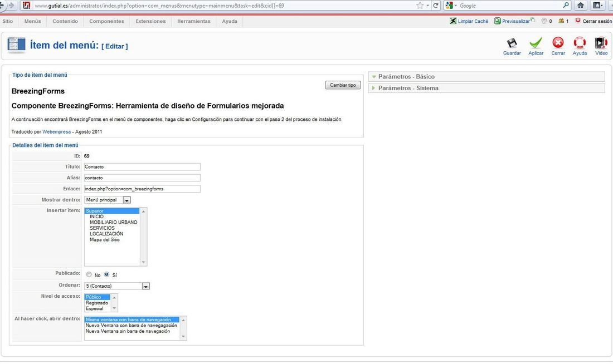Open the bookmarks toolbar icon
The width and height of the screenshot is (613, 364).
598,6
